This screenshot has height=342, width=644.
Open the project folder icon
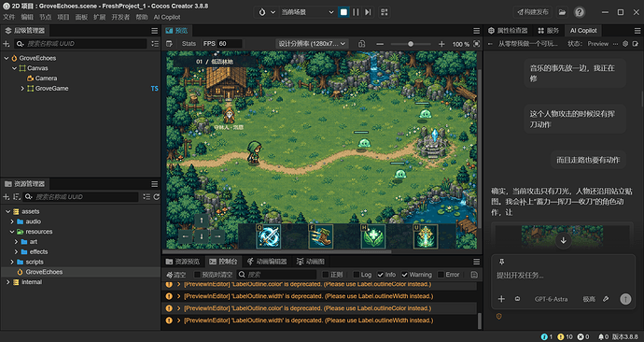562,12
